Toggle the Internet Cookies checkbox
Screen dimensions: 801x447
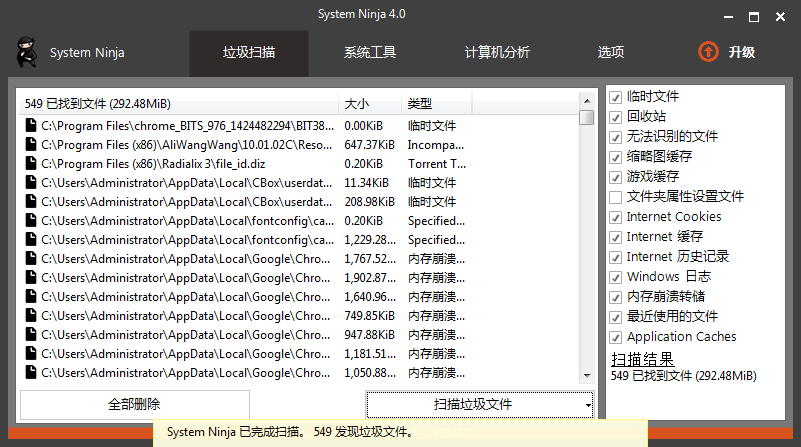pyautogui.click(x=616, y=217)
